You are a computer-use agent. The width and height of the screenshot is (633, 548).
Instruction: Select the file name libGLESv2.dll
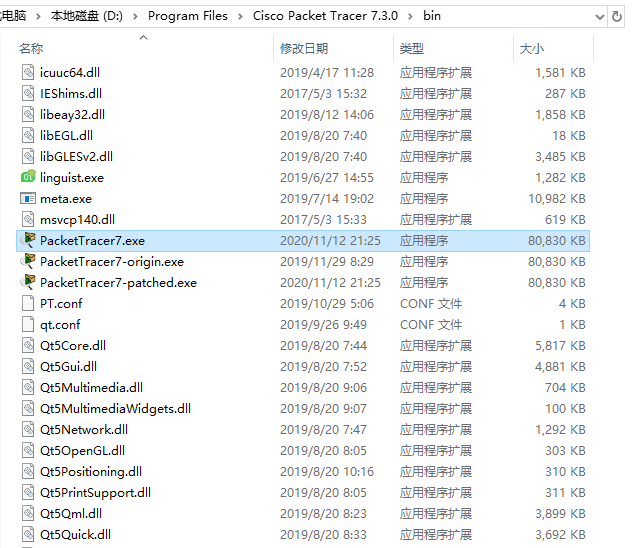[x=76, y=157]
